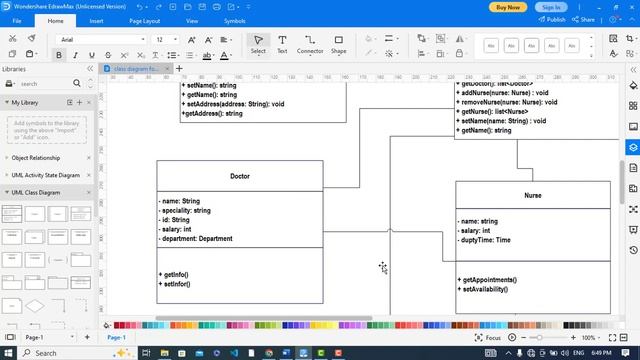Toggle strikethrough formatting
The width and height of the screenshot is (640, 360).
[x=108, y=55]
